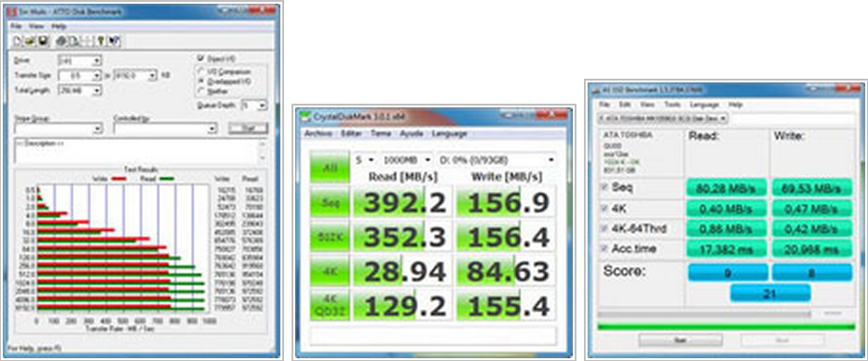Click the light bulb icon in ATTO toolbar
Screen dimensions: 868x361
101,41
